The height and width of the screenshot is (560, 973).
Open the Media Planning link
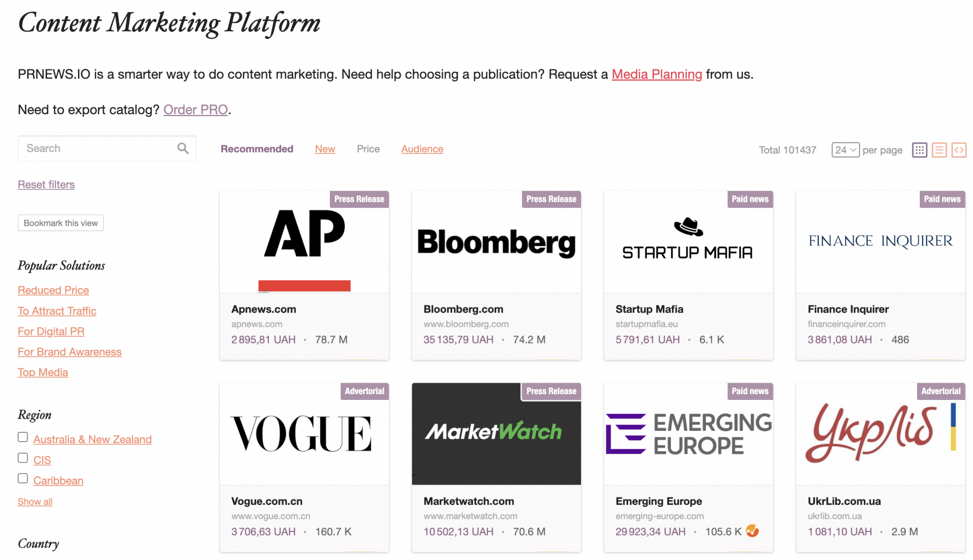coord(657,74)
